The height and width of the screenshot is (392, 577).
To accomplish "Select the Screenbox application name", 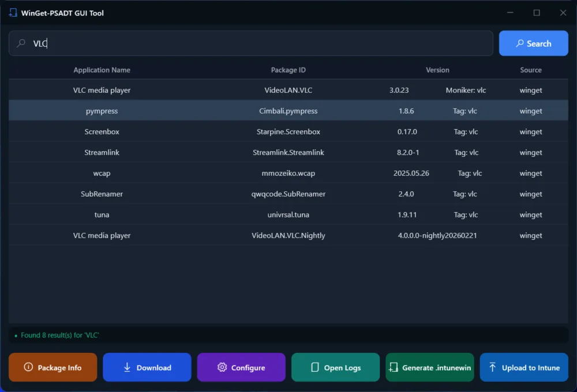I will [102, 131].
